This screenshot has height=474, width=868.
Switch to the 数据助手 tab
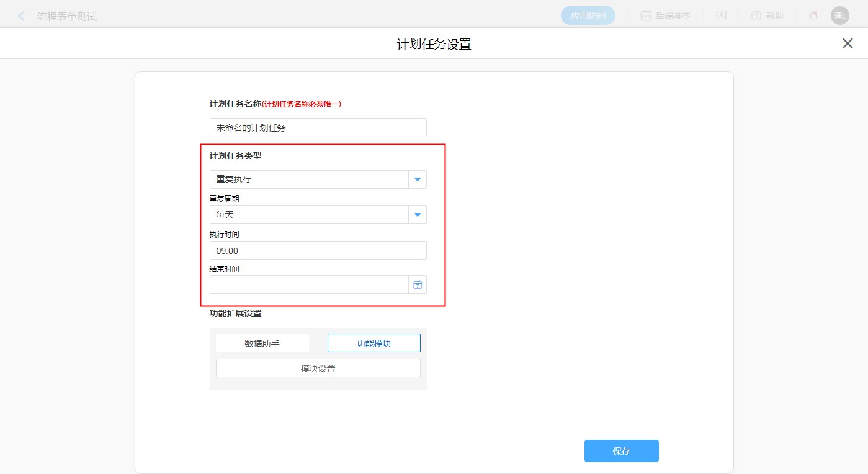click(262, 343)
